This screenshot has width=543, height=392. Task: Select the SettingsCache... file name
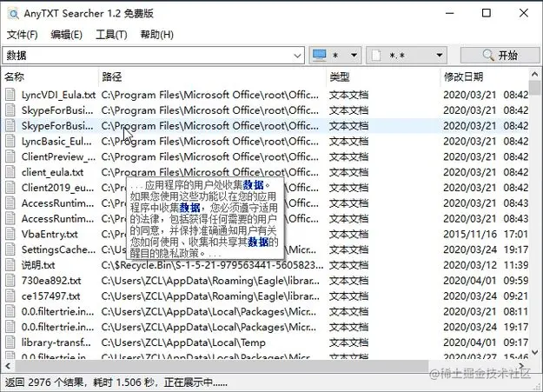[x=58, y=249]
